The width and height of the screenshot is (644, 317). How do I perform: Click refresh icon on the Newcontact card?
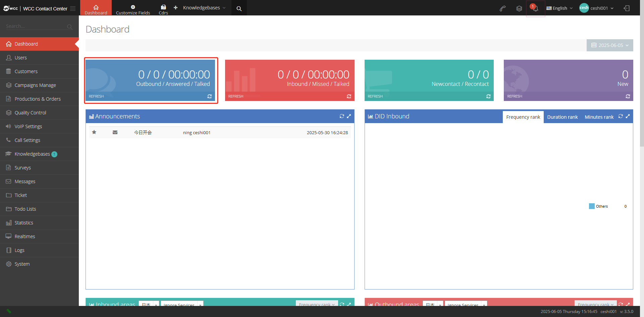488,96
